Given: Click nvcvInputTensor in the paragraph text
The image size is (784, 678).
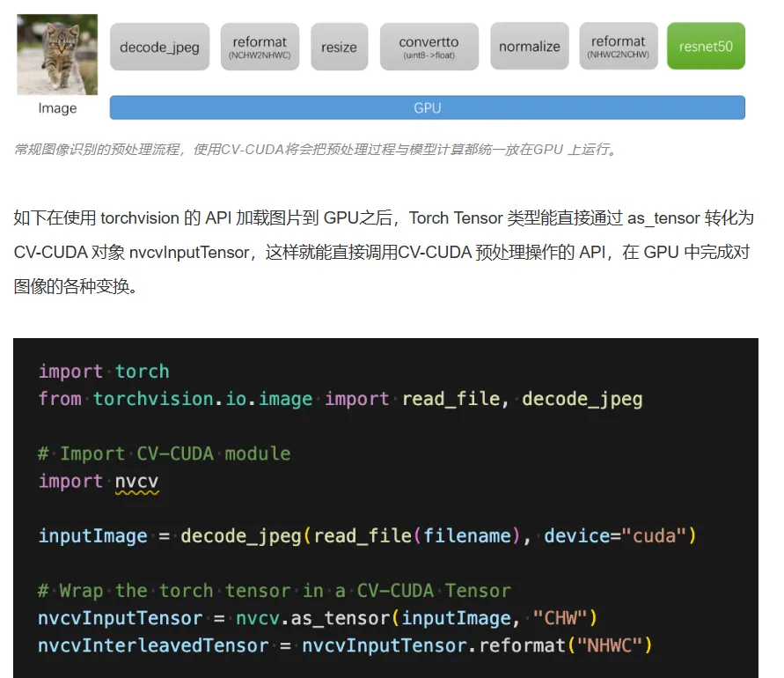Looking at the screenshot, I should pyautogui.click(x=189, y=252).
